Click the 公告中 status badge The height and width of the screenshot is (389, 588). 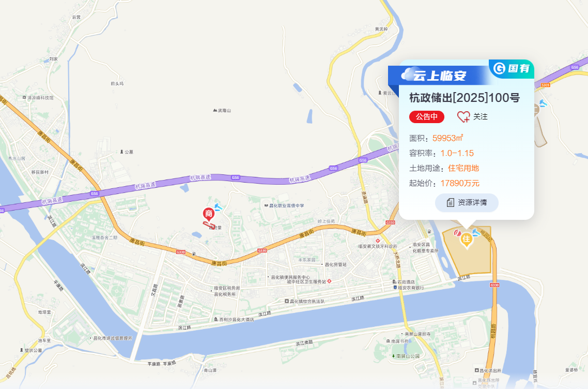click(427, 117)
